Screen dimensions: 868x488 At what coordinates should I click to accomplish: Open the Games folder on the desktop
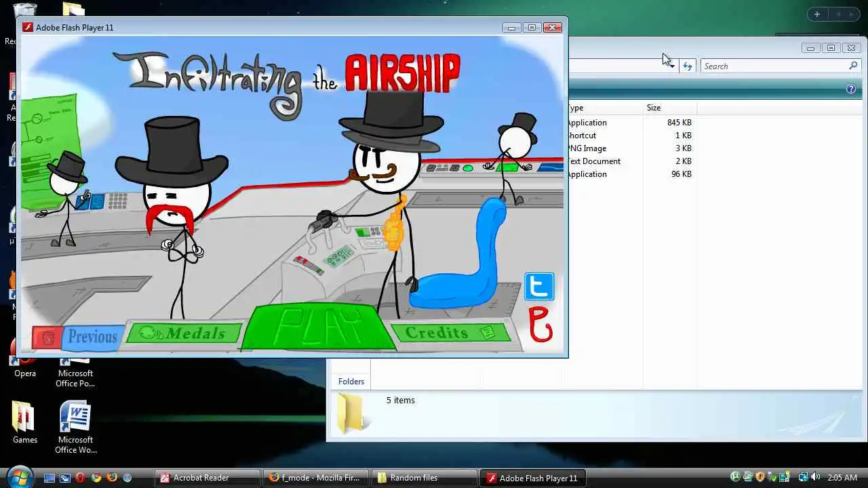(x=25, y=422)
